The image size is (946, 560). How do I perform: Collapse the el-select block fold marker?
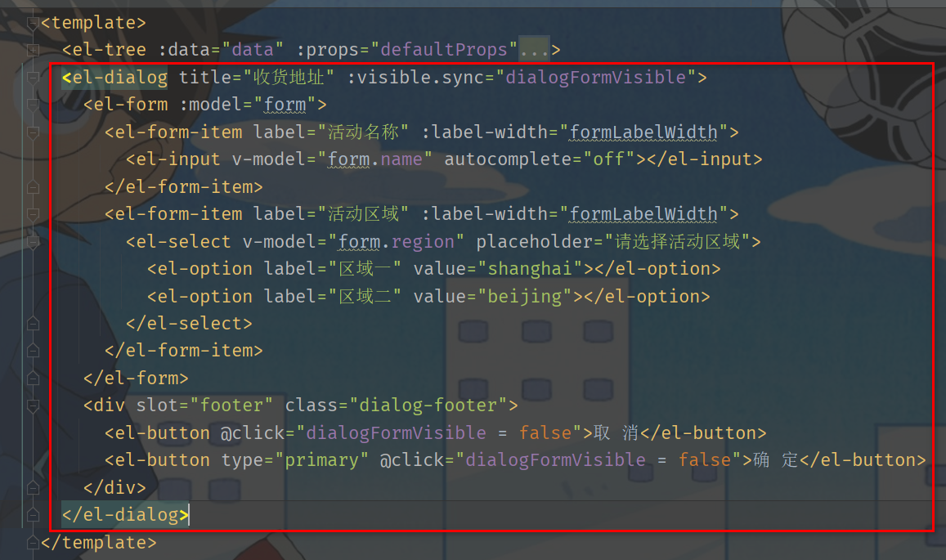pyautogui.click(x=33, y=242)
